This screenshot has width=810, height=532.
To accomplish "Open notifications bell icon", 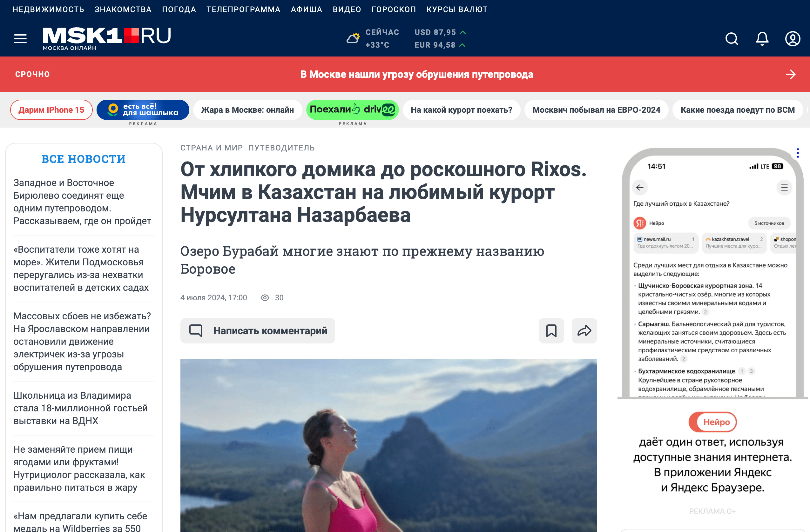I will [x=762, y=39].
